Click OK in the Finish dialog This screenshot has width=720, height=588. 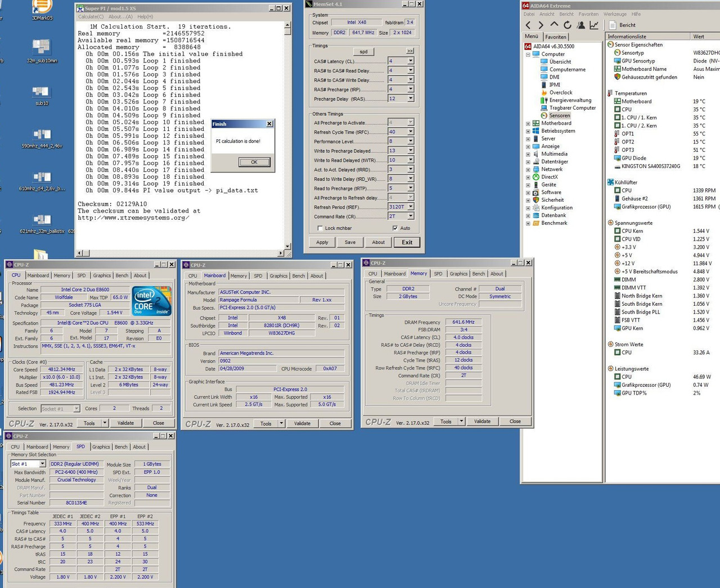pos(254,162)
